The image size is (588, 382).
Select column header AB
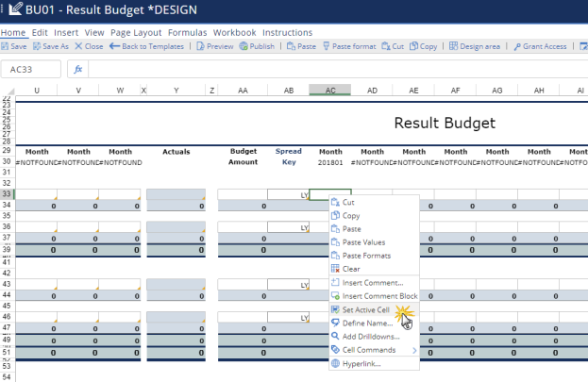coord(289,91)
